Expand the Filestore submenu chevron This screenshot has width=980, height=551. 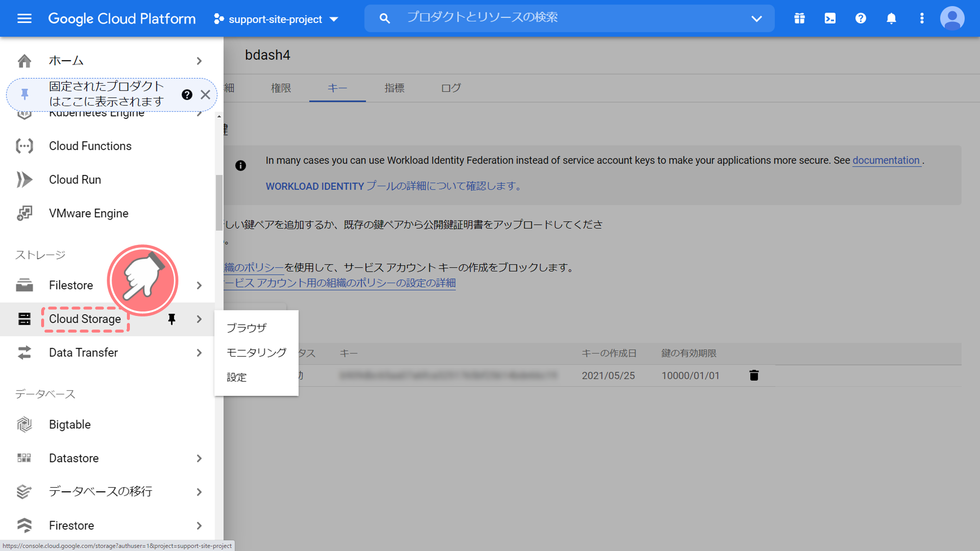click(199, 285)
